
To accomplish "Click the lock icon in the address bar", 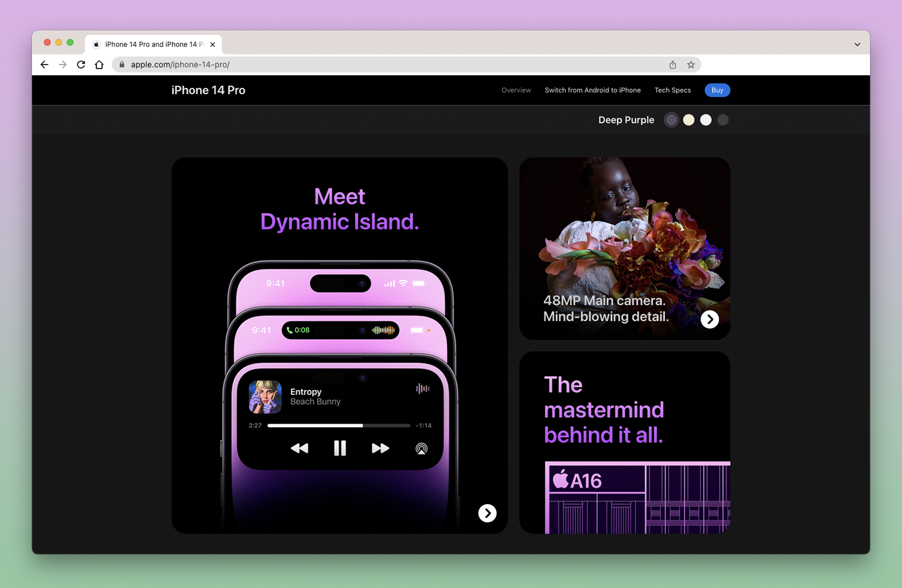I will [x=122, y=65].
